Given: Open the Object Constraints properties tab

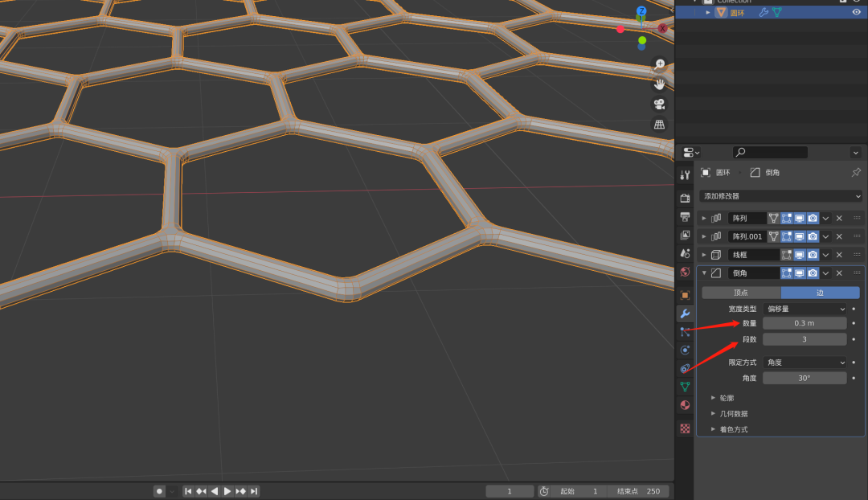Looking at the screenshot, I should click(685, 368).
